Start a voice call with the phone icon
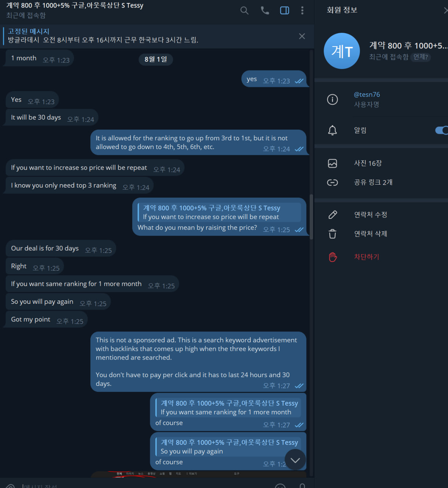Image resolution: width=448 pixels, height=488 pixels. (x=265, y=10)
